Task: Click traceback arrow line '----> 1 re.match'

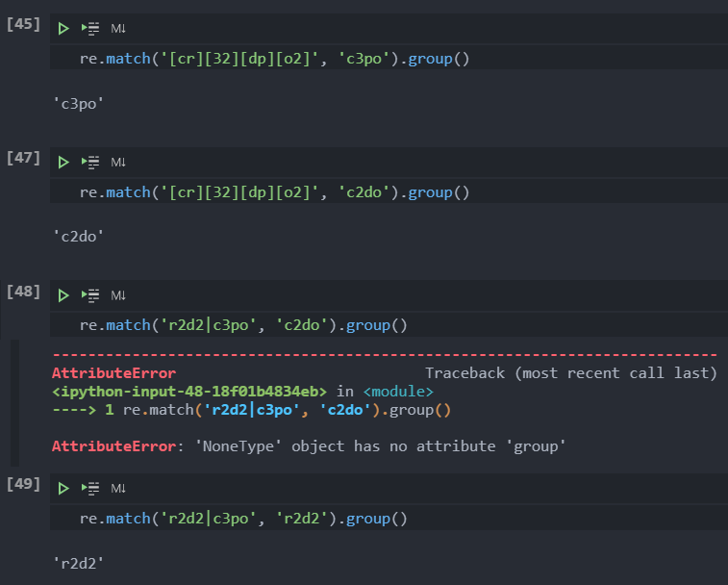Action: coord(251,410)
